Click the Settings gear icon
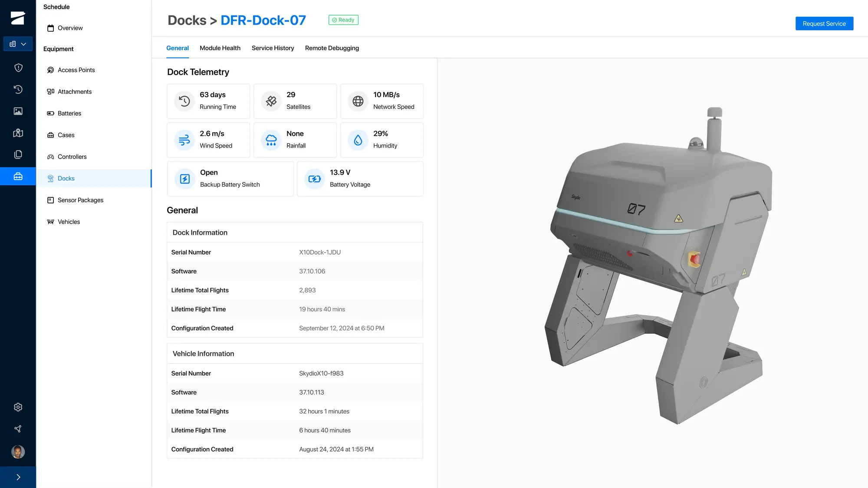The image size is (868, 488). pos(18,407)
